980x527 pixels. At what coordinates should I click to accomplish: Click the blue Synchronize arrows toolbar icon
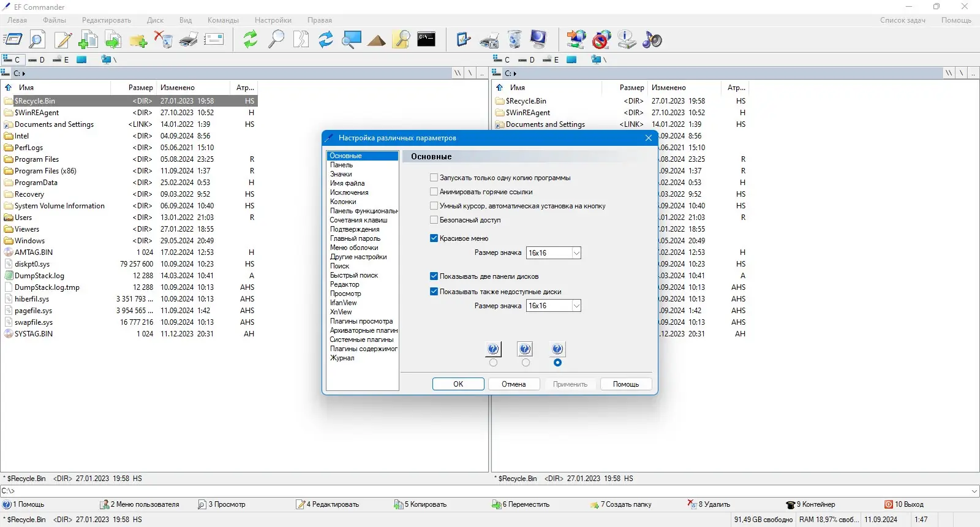(x=326, y=40)
